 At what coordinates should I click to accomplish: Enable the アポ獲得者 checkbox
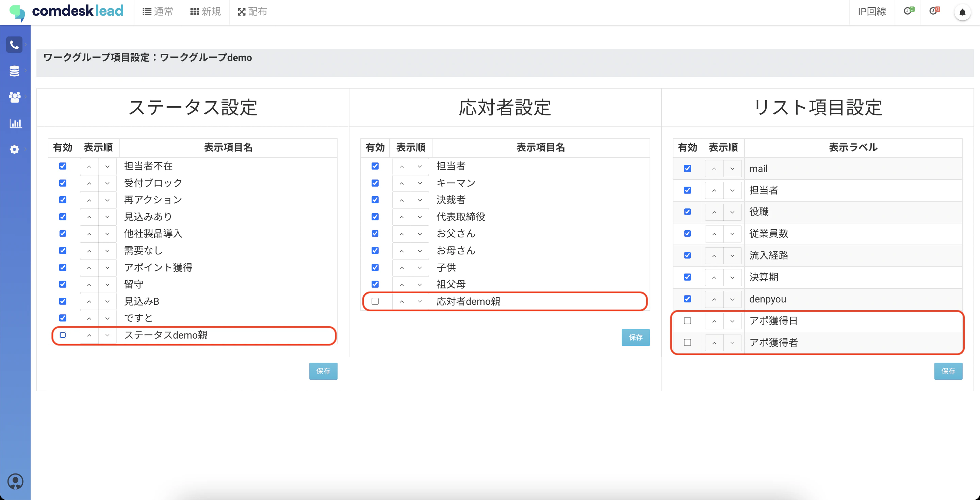[x=687, y=342]
